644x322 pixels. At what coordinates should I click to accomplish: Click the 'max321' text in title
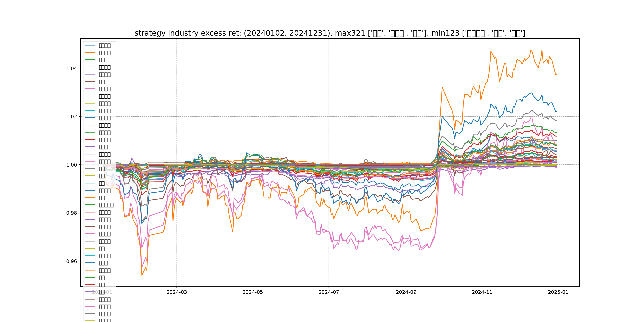(x=350, y=33)
